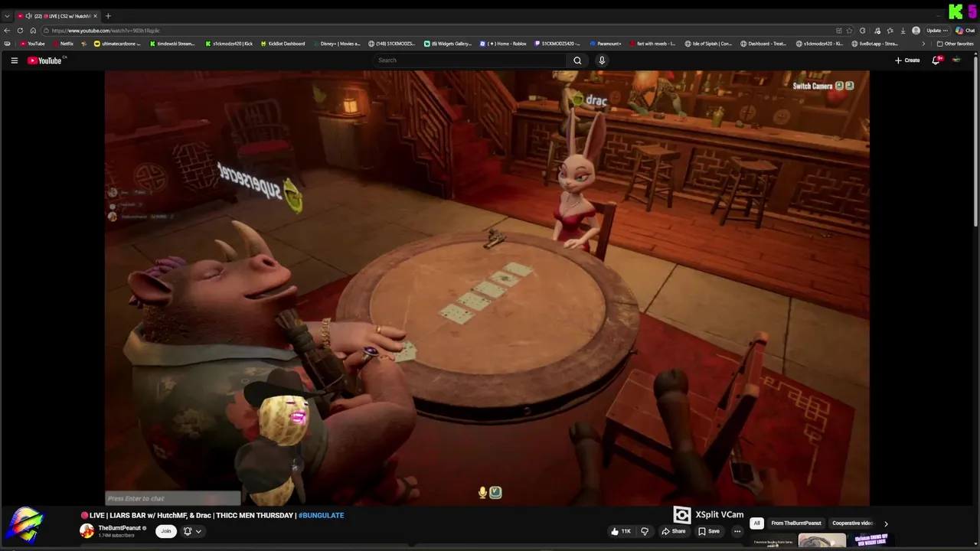This screenshot has height=551, width=980.
Task: Click the browser Update button
Action: [x=937, y=31]
